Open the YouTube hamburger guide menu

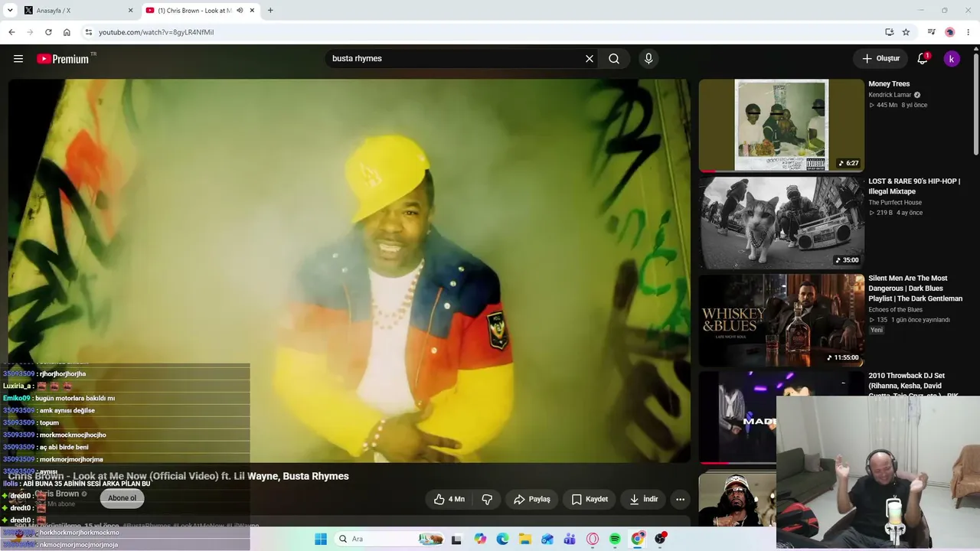coord(18,59)
